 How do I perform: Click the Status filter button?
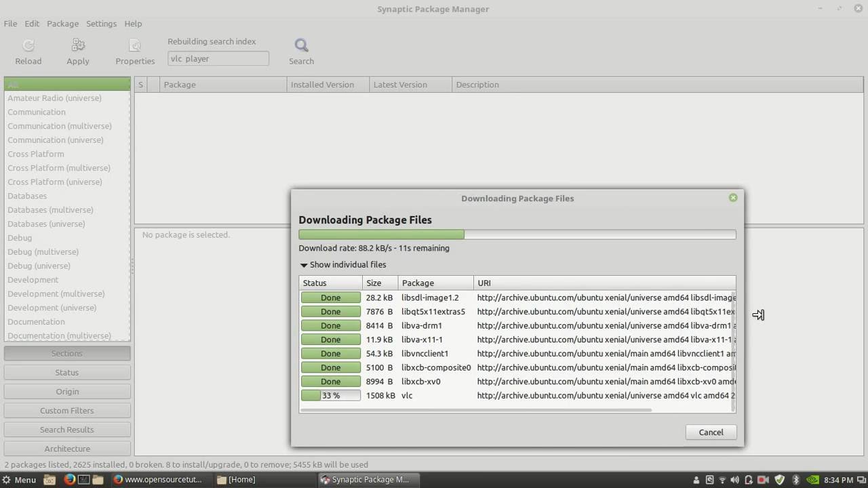(67, 373)
